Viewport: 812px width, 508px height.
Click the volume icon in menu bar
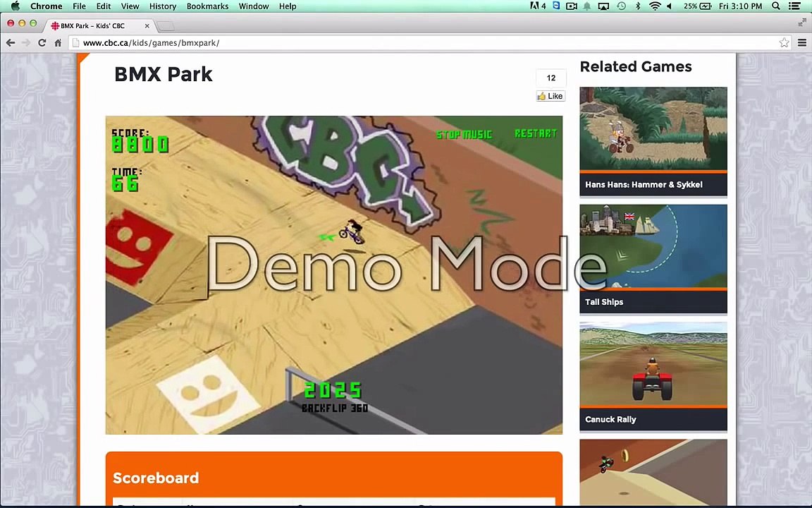tap(669, 6)
